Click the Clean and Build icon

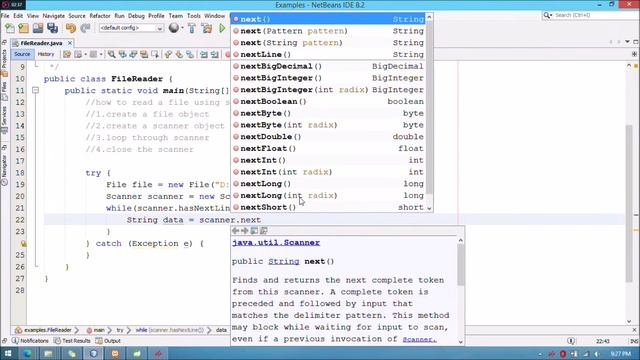(x=207, y=28)
